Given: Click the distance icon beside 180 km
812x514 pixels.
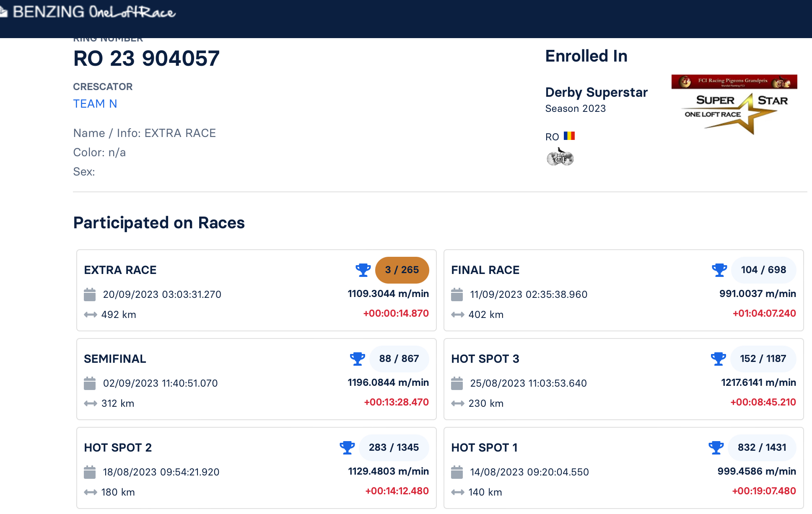Looking at the screenshot, I should (x=90, y=492).
